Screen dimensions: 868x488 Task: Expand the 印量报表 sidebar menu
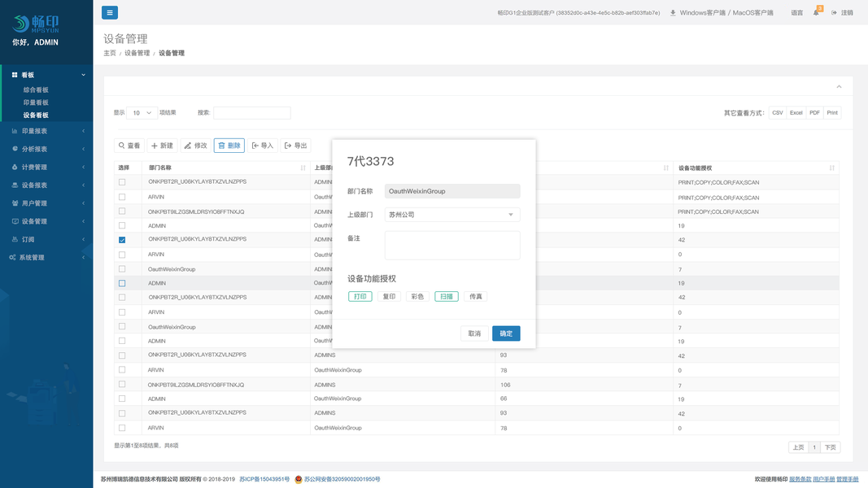pyautogui.click(x=84, y=131)
